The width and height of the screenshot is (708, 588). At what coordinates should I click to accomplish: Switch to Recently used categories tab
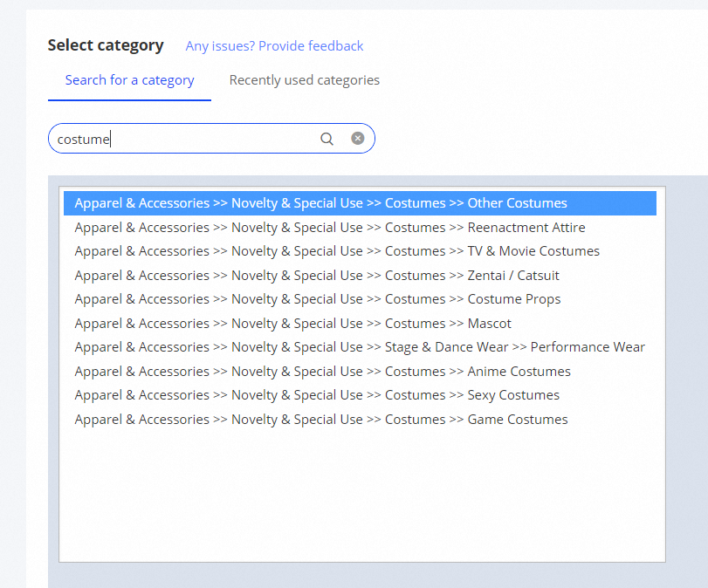304,80
